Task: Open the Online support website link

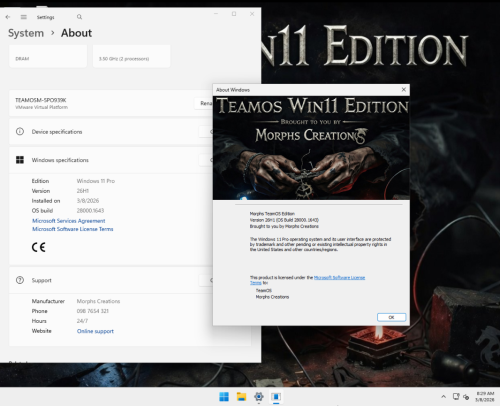Action: point(95,331)
